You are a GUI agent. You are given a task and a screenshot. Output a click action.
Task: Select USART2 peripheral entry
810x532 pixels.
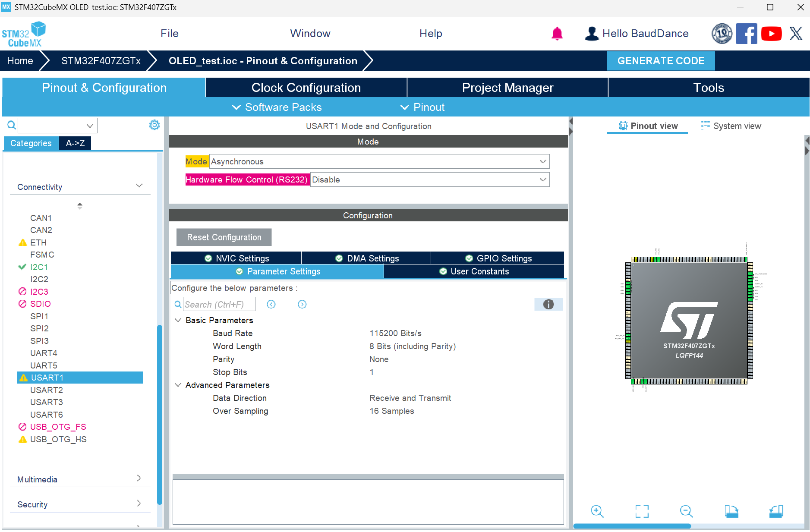pos(47,390)
